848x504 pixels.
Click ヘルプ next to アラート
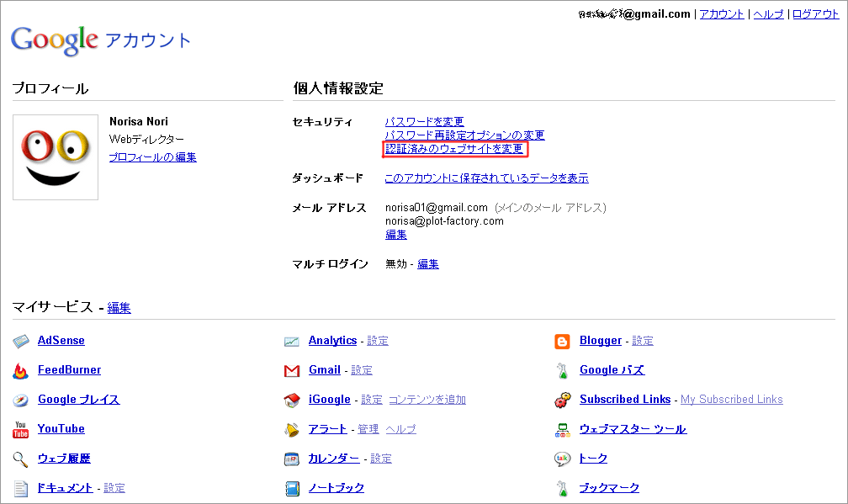pyautogui.click(x=400, y=429)
